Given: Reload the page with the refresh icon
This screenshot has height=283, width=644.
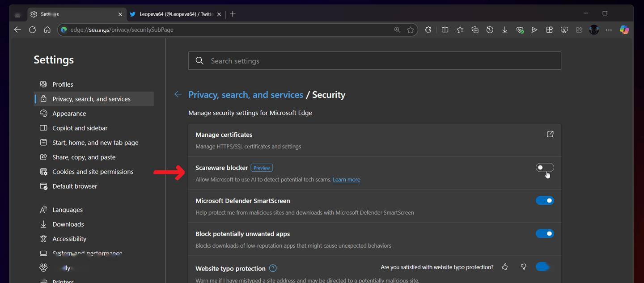Looking at the screenshot, I should tap(32, 30).
